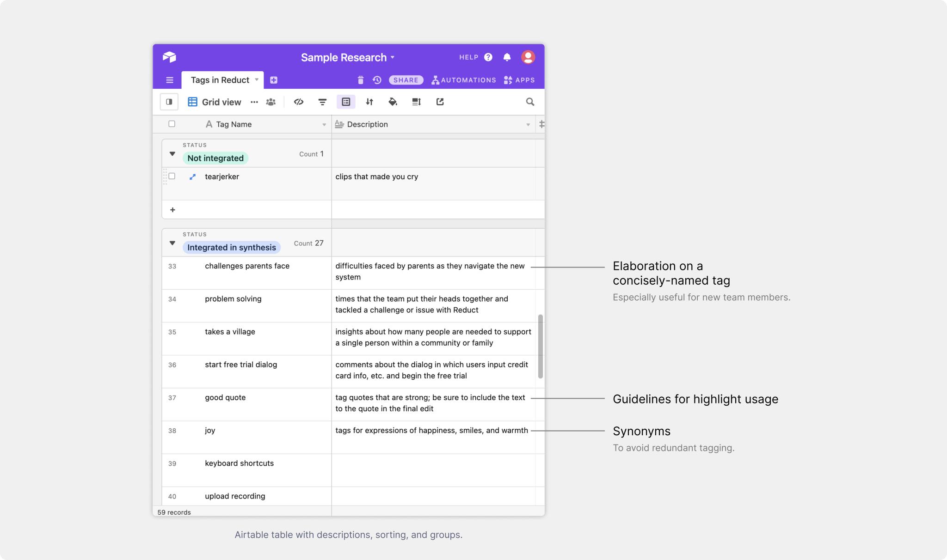Select all records header checkbox
Screen dimensions: 947x560
tap(172, 124)
